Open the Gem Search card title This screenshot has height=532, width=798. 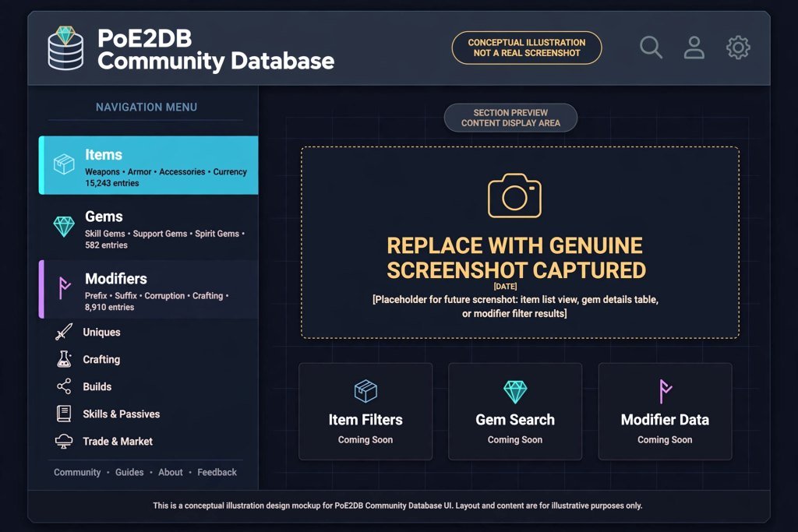(515, 420)
